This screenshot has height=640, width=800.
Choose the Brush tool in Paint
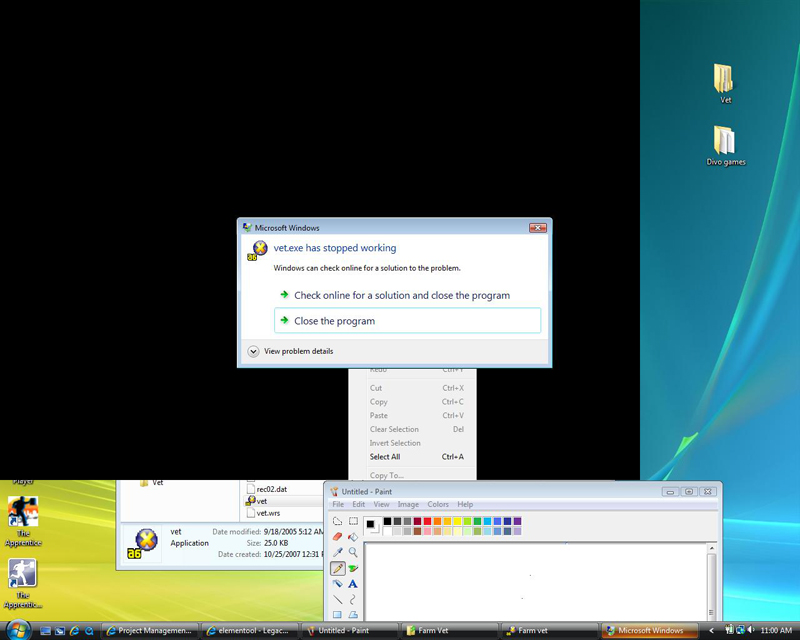click(x=353, y=568)
